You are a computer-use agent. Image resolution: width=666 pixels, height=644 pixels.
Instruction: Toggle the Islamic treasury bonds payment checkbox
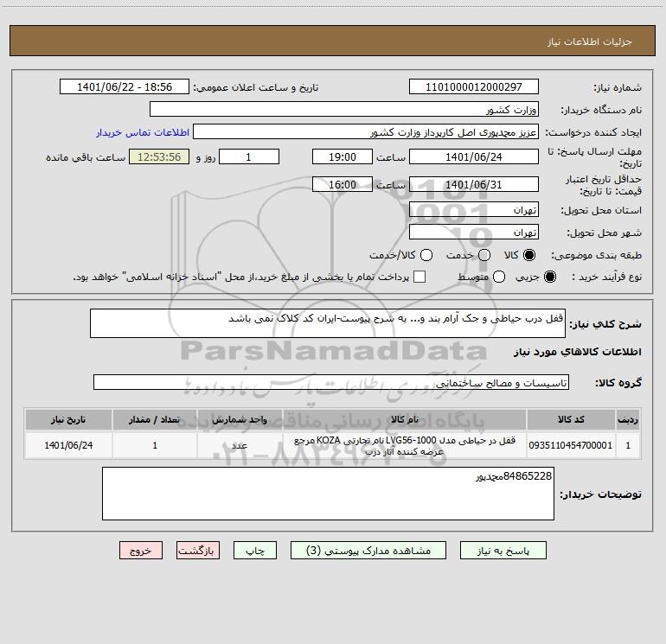[419, 277]
